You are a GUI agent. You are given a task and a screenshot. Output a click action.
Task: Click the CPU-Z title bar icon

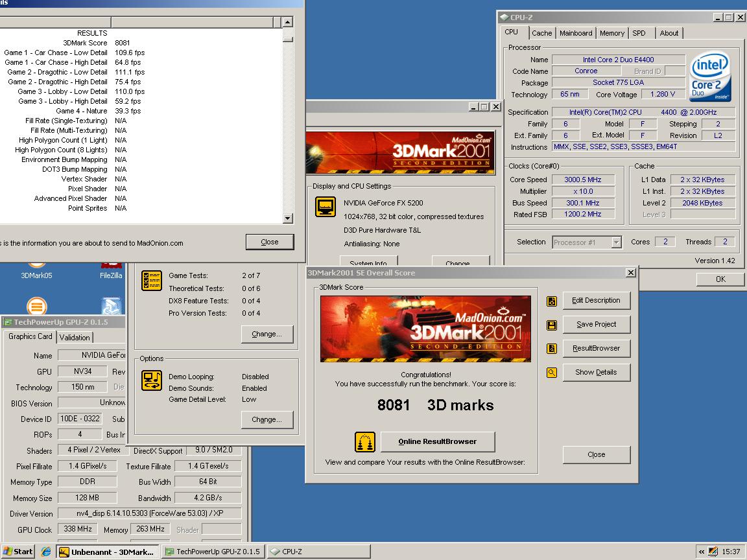coord(504,17)
